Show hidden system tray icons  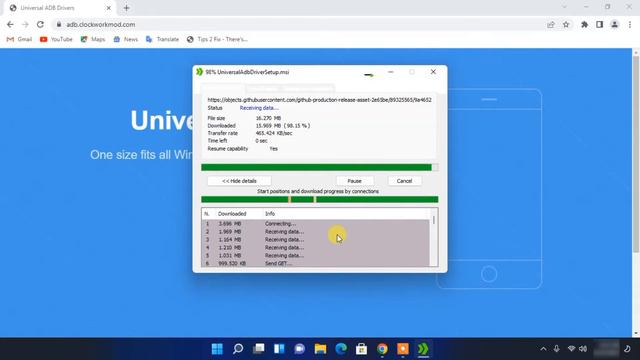click(x=543, y=349)
